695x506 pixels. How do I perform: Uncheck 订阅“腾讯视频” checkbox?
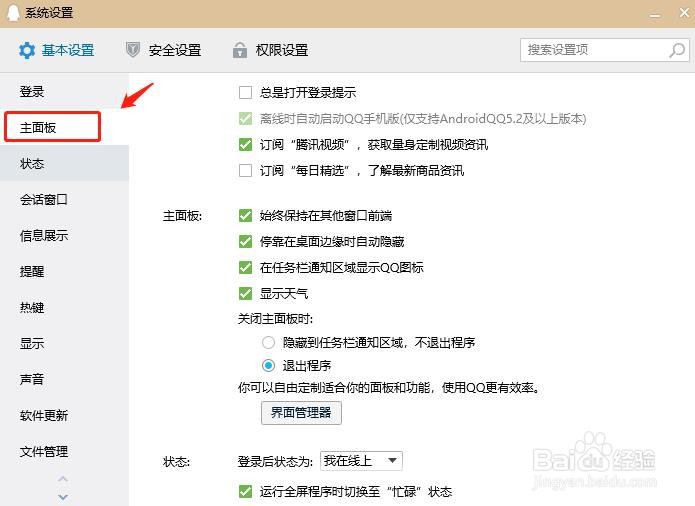tap(245, 144)
